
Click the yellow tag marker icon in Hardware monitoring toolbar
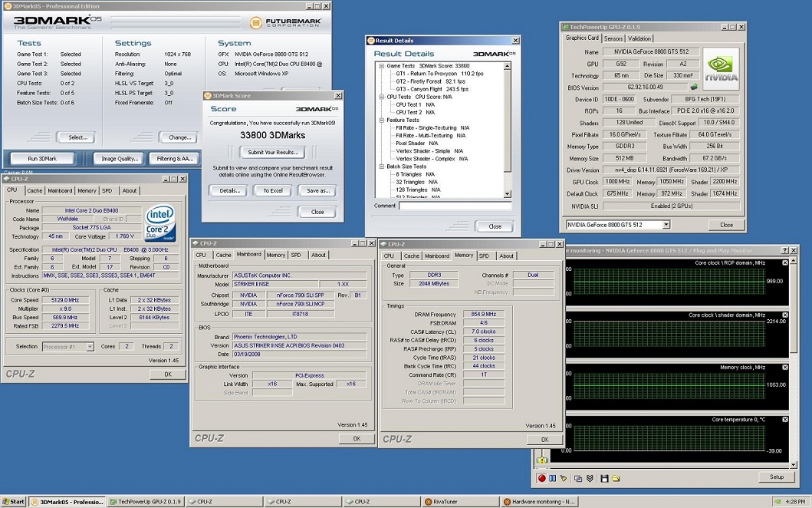pos(564,478)
